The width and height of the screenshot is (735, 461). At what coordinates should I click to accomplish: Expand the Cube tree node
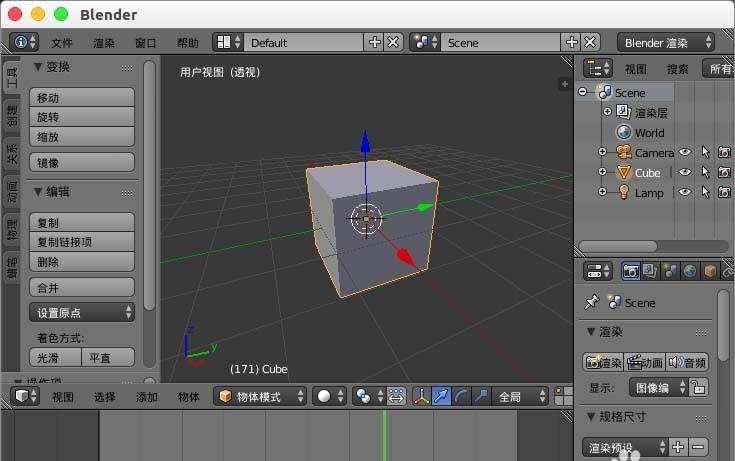tap(602, 172)
